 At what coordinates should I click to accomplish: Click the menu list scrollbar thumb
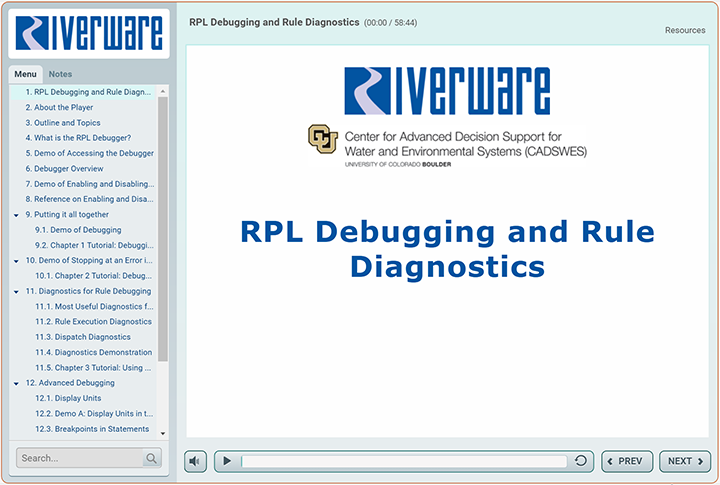[x=163, y=229]
